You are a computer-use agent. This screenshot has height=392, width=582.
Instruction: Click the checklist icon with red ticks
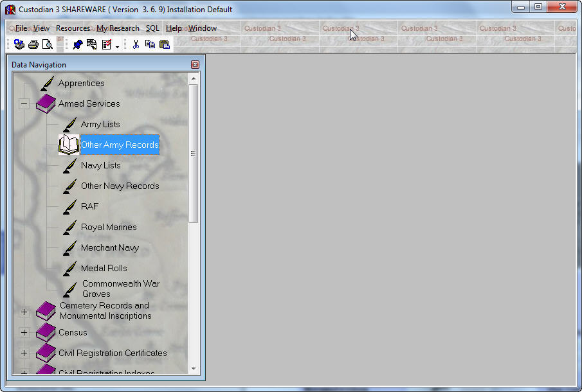(106, 44)
